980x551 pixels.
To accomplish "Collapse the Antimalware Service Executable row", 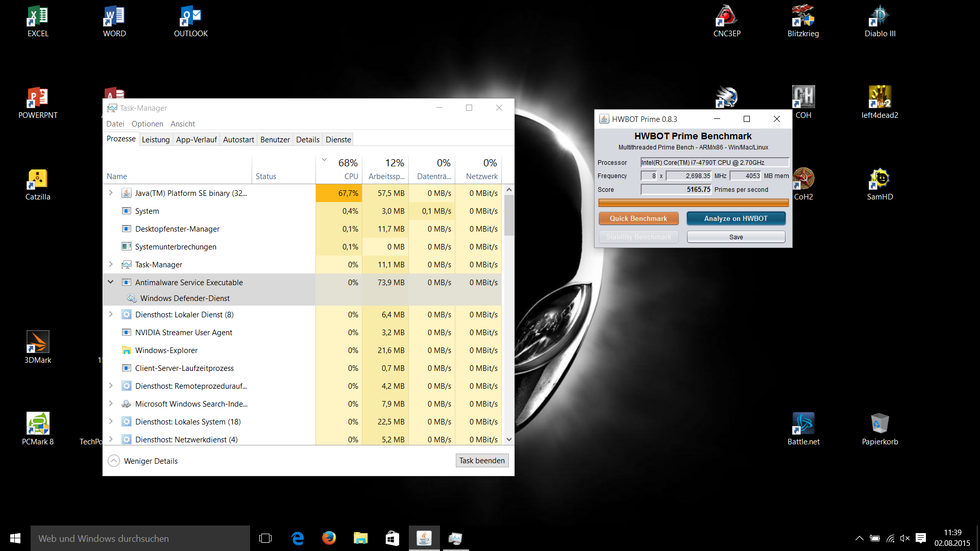I will [111, 282].
